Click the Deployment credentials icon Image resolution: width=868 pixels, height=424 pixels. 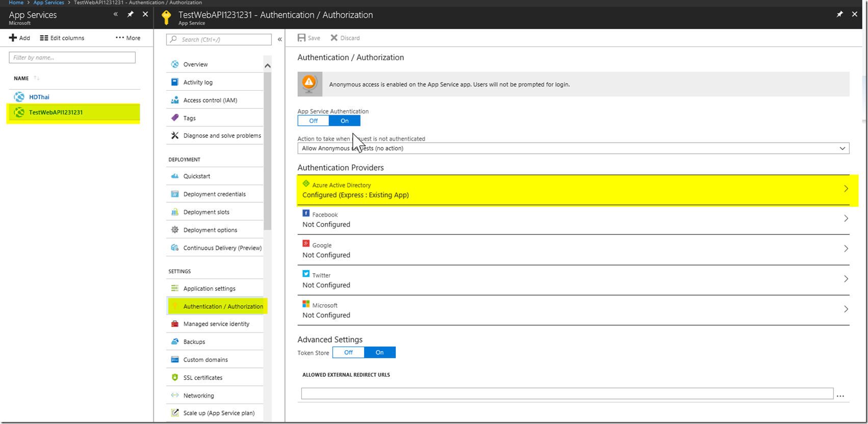(x=175, y=194)
